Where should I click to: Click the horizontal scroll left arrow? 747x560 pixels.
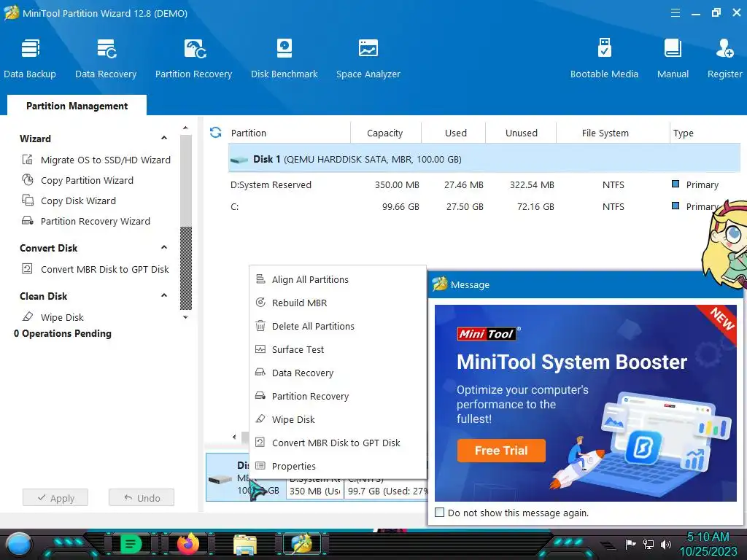[x=234, y=436]
